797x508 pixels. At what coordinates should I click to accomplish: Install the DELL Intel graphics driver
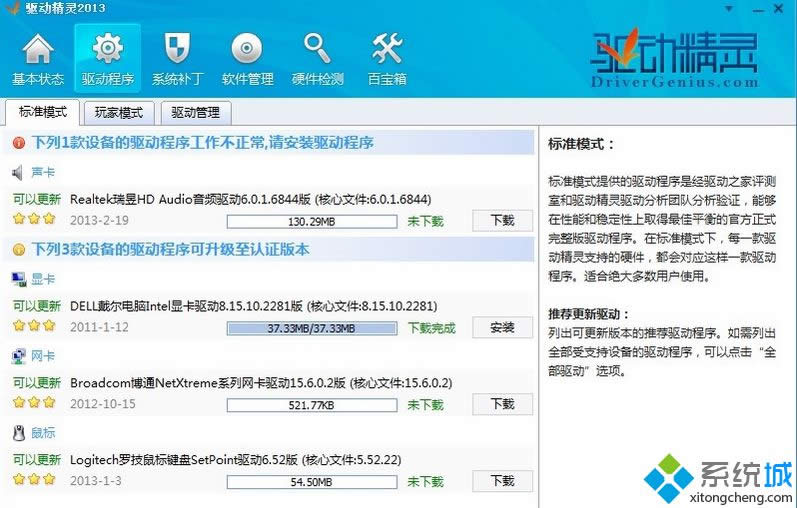502,327
